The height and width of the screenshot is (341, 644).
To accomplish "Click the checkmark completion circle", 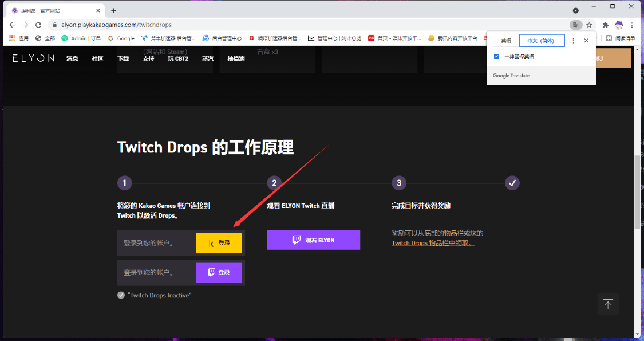I will point(512,183).
